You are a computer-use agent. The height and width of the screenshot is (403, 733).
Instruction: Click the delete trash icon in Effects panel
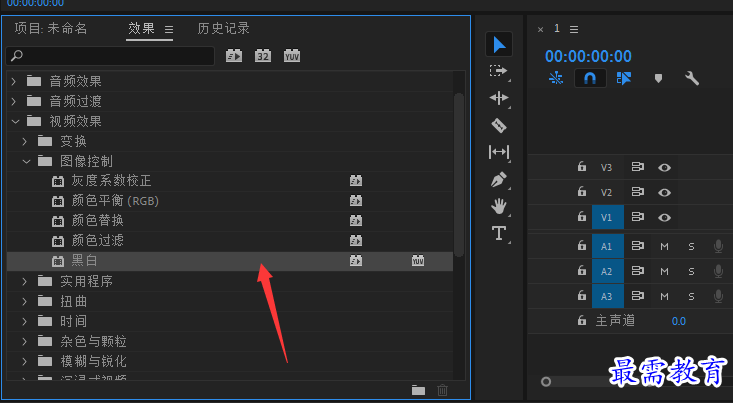[x=442, y=390]
